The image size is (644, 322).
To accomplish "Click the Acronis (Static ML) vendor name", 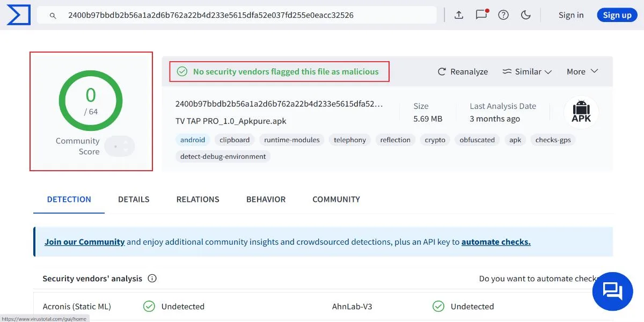I will [x=77, y=307].
